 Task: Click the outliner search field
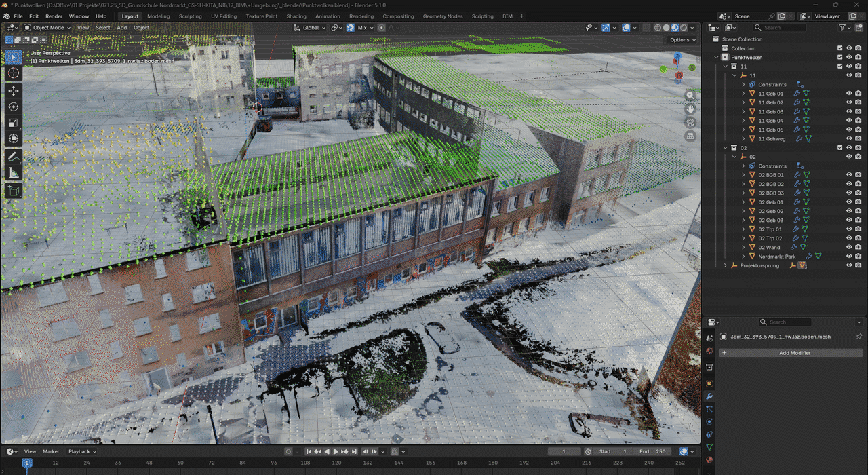click(780, 28)
